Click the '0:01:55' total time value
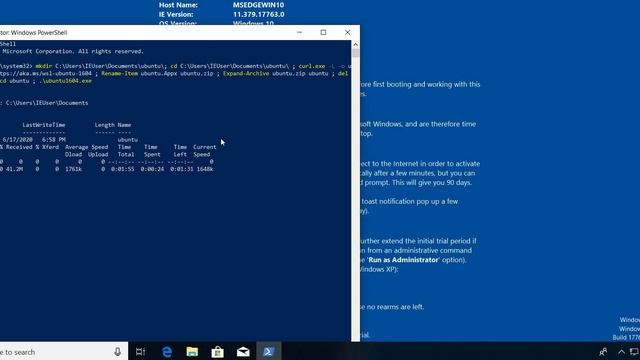Image resolution: width=640 pixels, height=360 pixels. [x=122, y=169]
